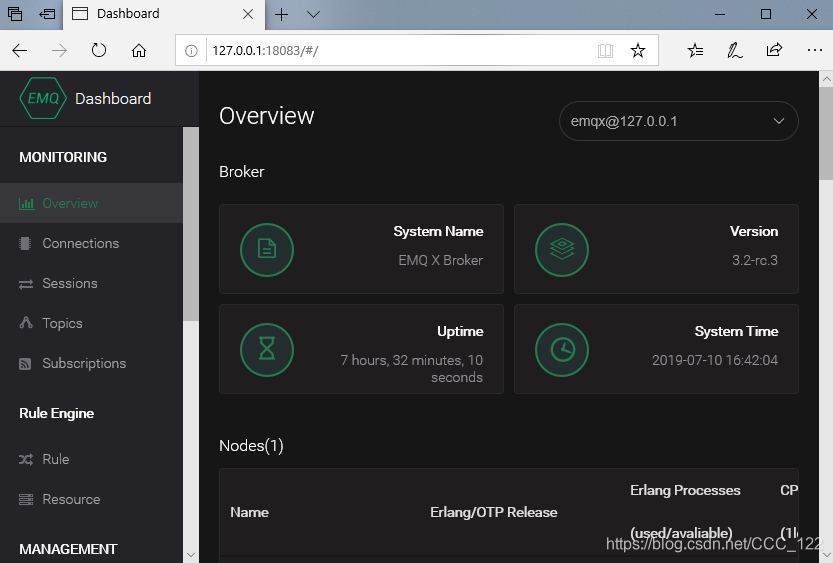Click the Share page icon
833x563 pixels.
(x=775, y=50)
